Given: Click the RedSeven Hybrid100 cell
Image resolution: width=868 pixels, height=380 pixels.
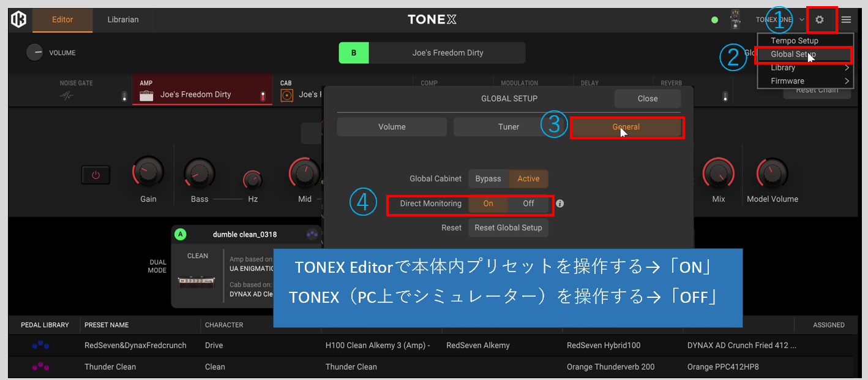Looking at the screenshot, I should (x=603, y=345).
